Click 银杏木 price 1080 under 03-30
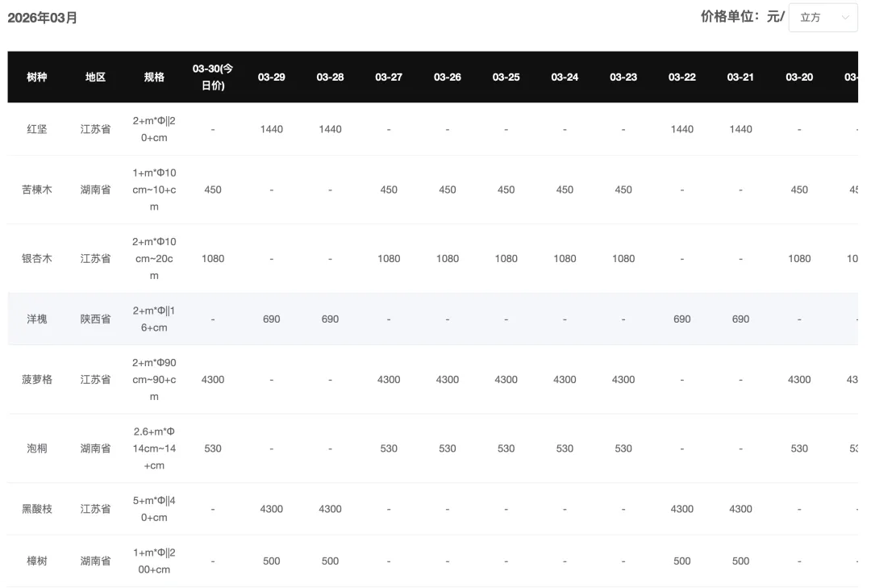Screen dimensions: 871x588 tap(213, 258)
